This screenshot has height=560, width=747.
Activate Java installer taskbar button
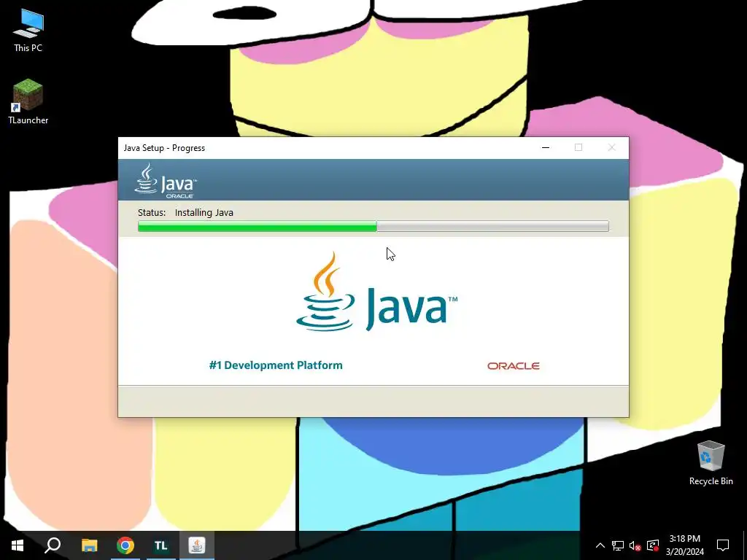point(197,545)
